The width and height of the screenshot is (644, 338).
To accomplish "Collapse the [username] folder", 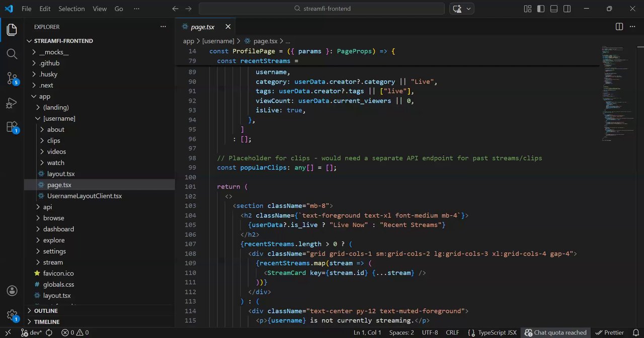I will pyautogui.click(x=59, y=118).
